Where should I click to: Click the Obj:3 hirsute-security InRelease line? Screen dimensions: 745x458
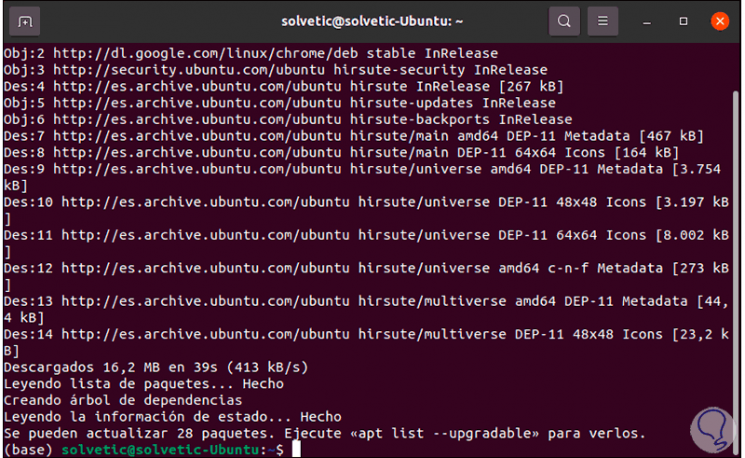(276, 70)
